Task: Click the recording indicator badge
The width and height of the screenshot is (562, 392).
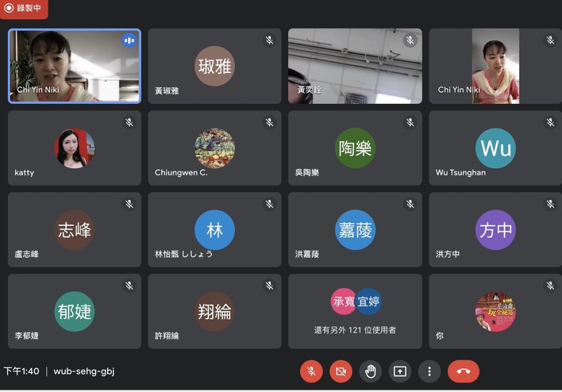Action: pyautogui.click(x=24, y=8)
